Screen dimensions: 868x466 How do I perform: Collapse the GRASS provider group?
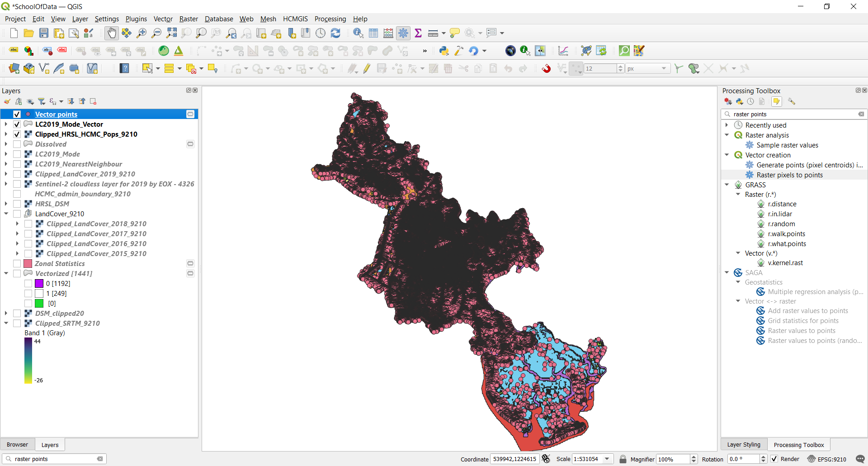pos(726,185)
